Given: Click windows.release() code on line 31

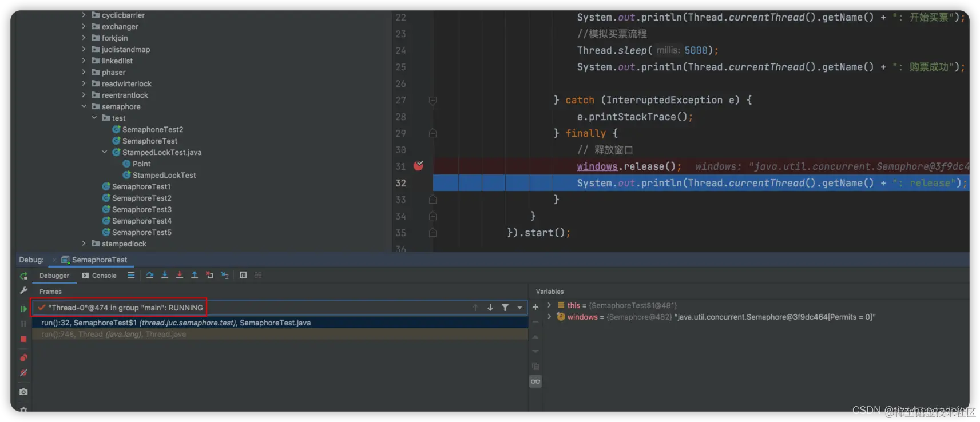Looking at the screenshot, I should pos(629,166).
